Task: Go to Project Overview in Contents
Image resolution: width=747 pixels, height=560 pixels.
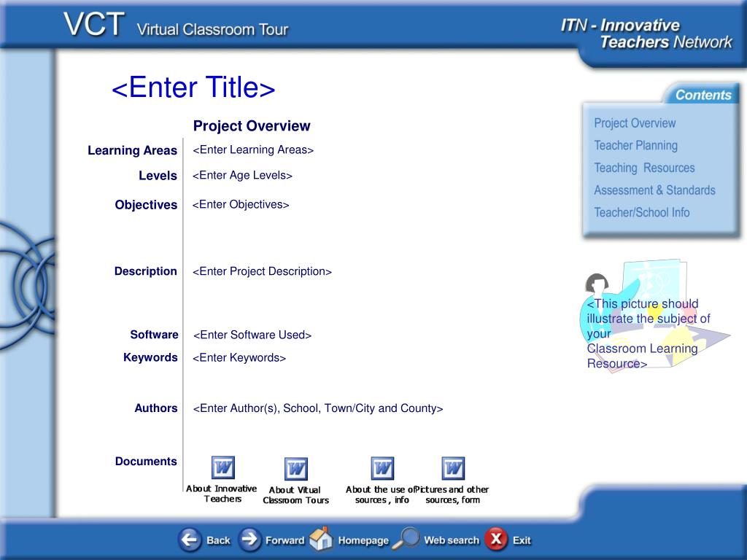Action: (635, 122)
